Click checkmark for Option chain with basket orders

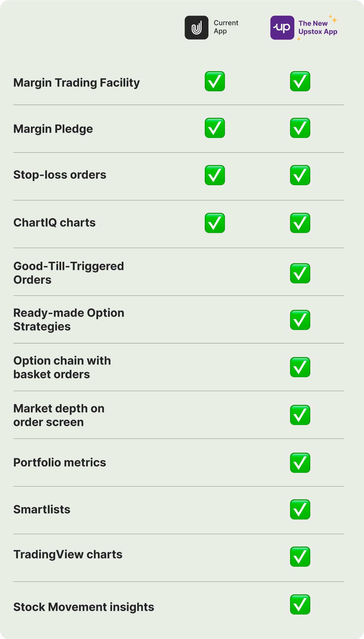click(300, 367)
